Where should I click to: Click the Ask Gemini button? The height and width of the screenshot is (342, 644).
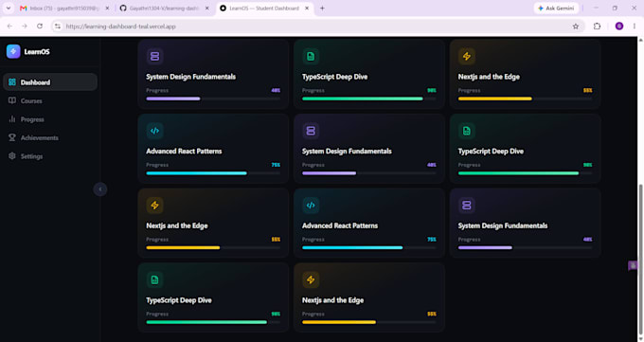point(556,9)
